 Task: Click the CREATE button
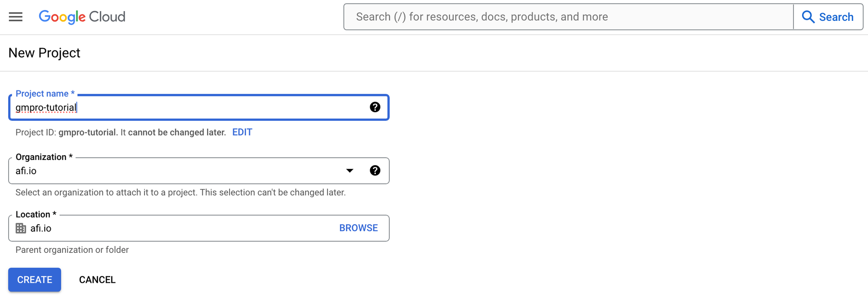pyautogui.click(x=34, y=279)
